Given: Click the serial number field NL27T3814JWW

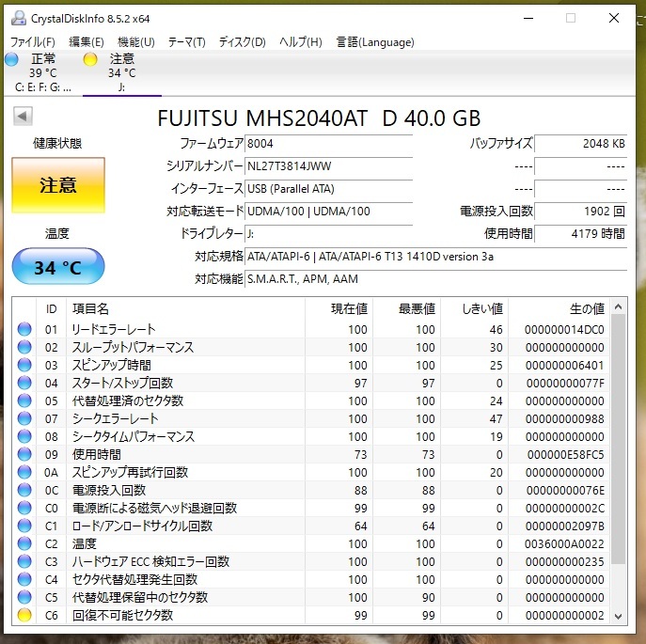Looking at the screenshot, I should click(x=328, y=166).
